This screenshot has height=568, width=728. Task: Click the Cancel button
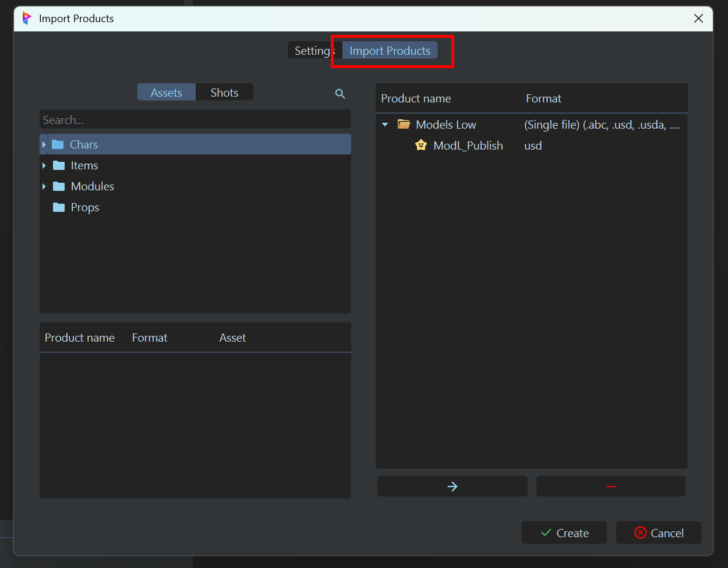[x=659, y=533]
